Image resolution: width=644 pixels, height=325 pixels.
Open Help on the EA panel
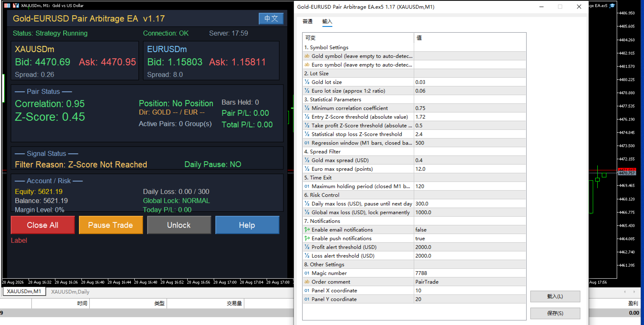point(247,225)
